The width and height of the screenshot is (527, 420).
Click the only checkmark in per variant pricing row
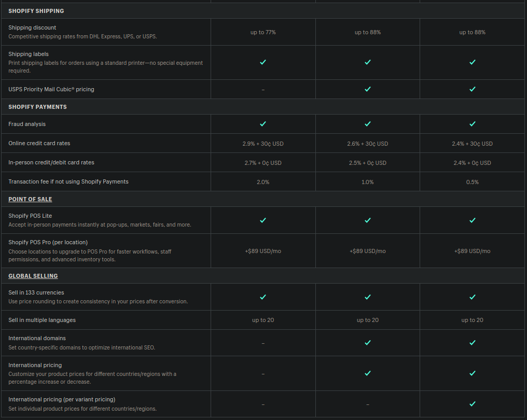(472, 404)
